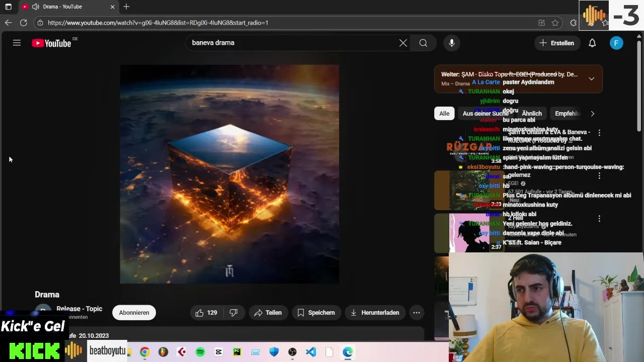Open PyCharm from the taskbar

click(237, 352)
